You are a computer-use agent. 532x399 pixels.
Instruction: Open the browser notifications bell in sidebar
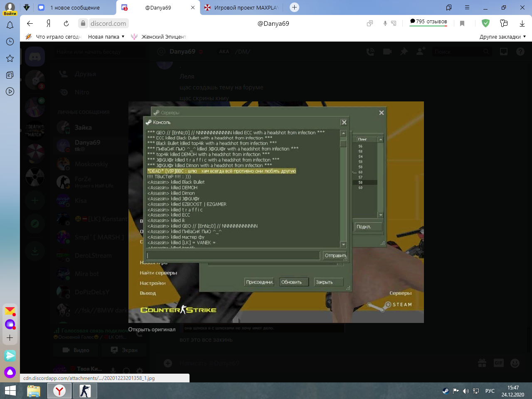[10, 25]
